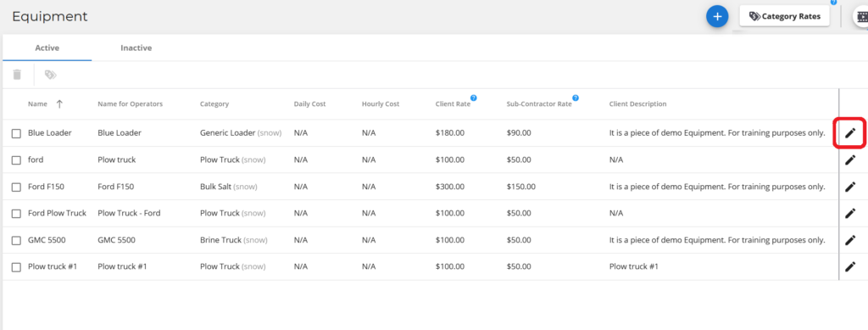The image size is (868, 330).
Task: Click Sub-Contractor Rate help icon
Action: [x=576, y=98]
